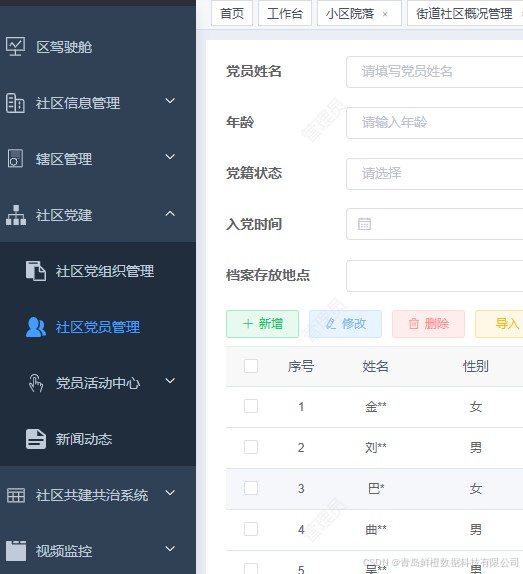Click the 新闻动态 page icon
The height and width of the screenshot is (574, 523).
point(36,439)
